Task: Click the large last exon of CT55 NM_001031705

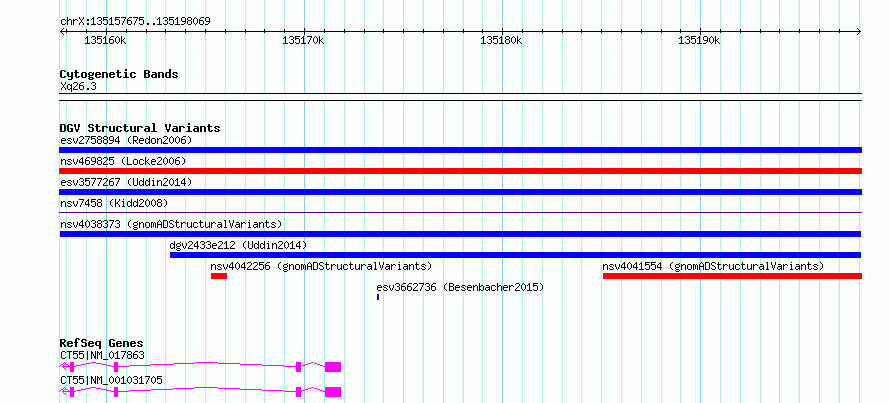Action: [x=333, y=392]
